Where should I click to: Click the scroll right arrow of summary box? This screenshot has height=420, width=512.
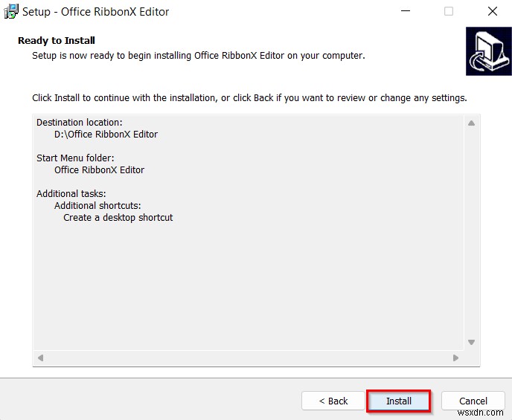(456, 358)
